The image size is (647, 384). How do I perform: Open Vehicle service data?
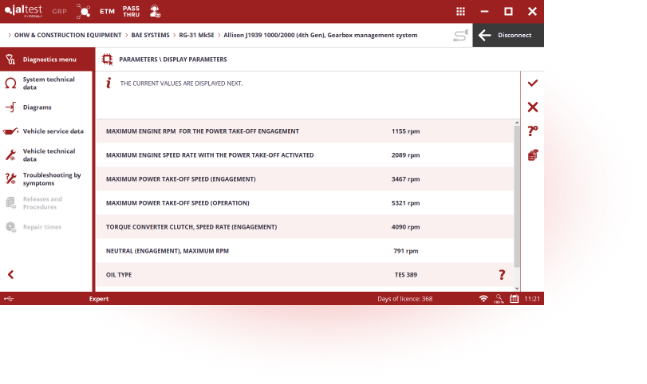(46, 131)
